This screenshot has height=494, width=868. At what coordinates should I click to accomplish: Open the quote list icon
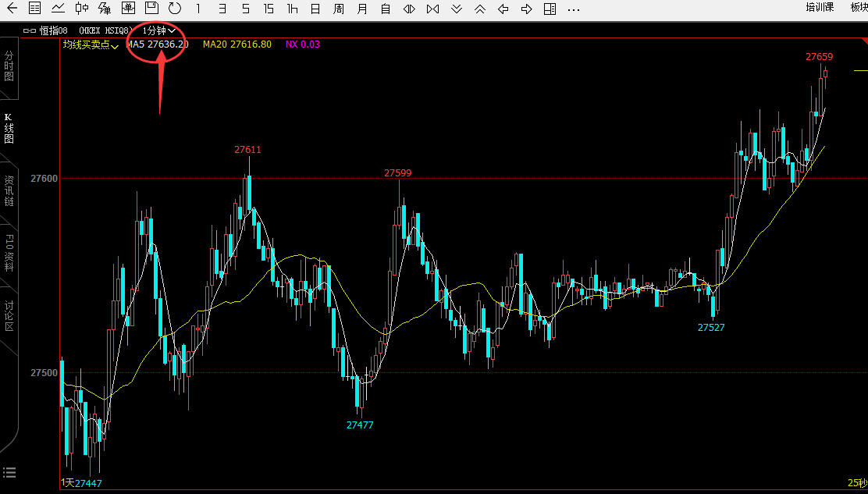[35, 9]
